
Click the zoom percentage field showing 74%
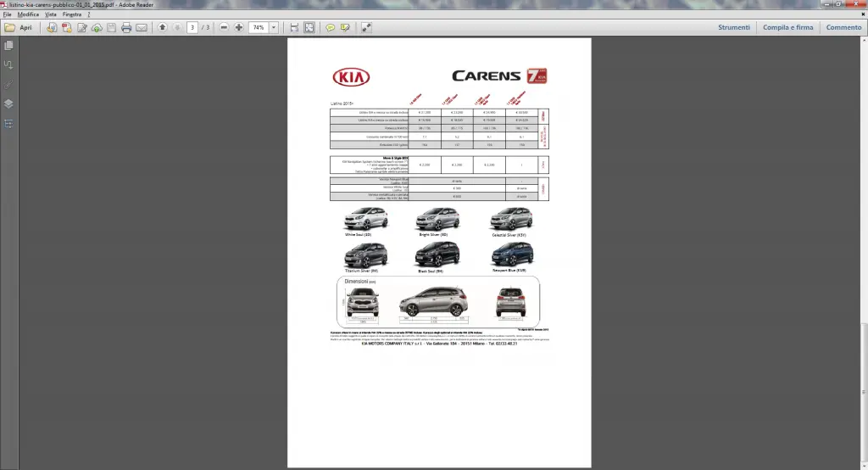(x=259, y=27)
